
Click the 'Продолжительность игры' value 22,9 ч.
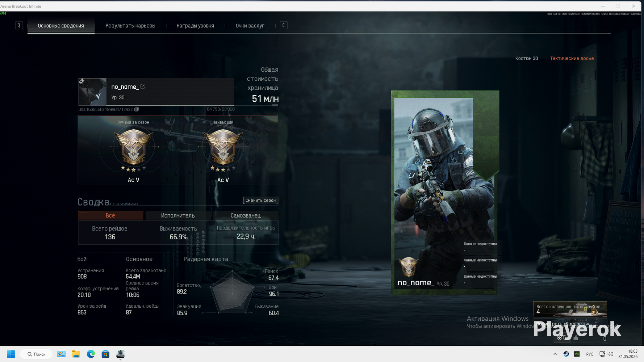pos(246,236)
